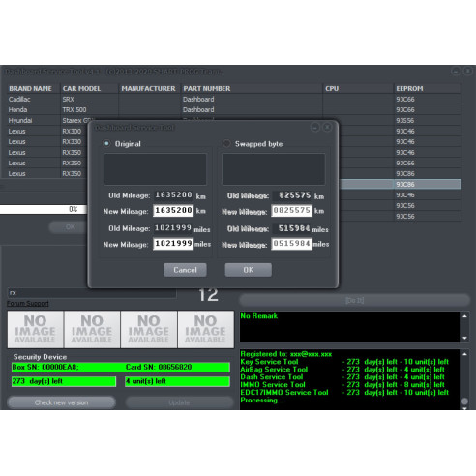The height and width of the screenshot is (476, 476).
Task: Edit Original New Mileage km field
Action: (x=173, y=211)
